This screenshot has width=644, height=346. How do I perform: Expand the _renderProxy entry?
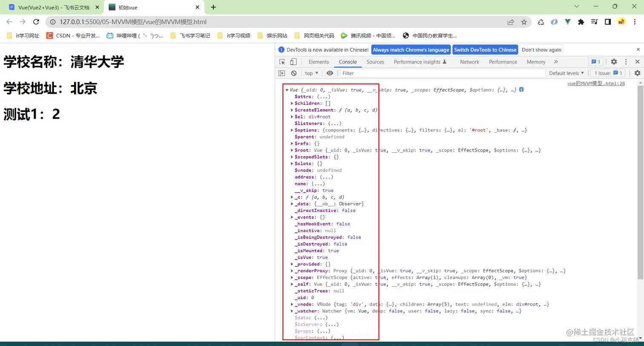coord(292,271)
